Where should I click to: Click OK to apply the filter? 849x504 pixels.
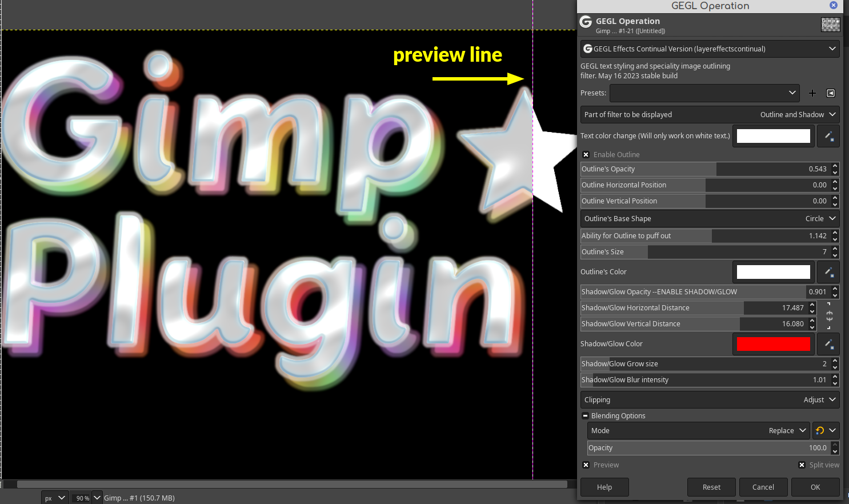[x=815, y=487]
